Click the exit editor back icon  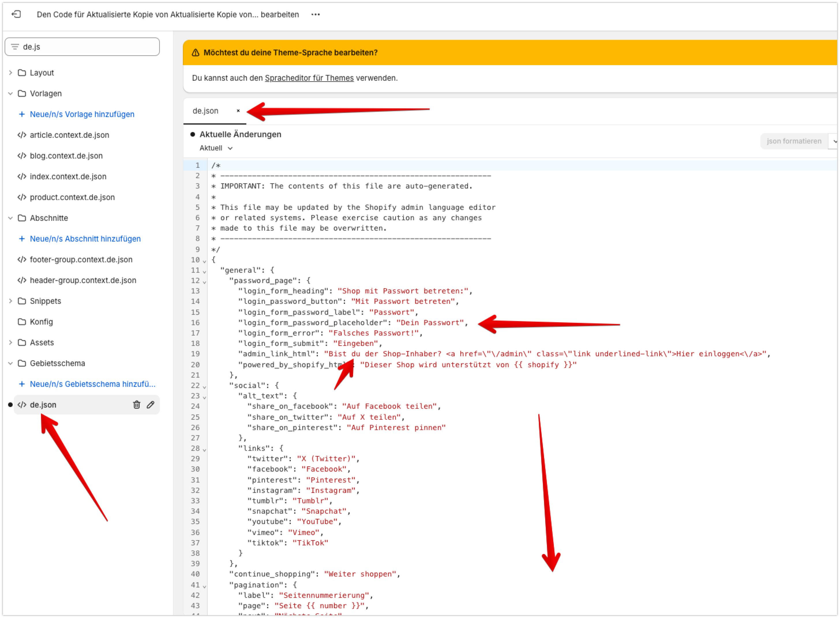(x=16, y=14)
